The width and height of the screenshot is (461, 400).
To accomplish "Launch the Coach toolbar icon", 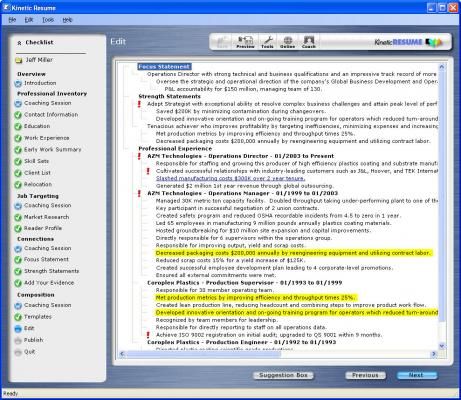I will point(309,42).
